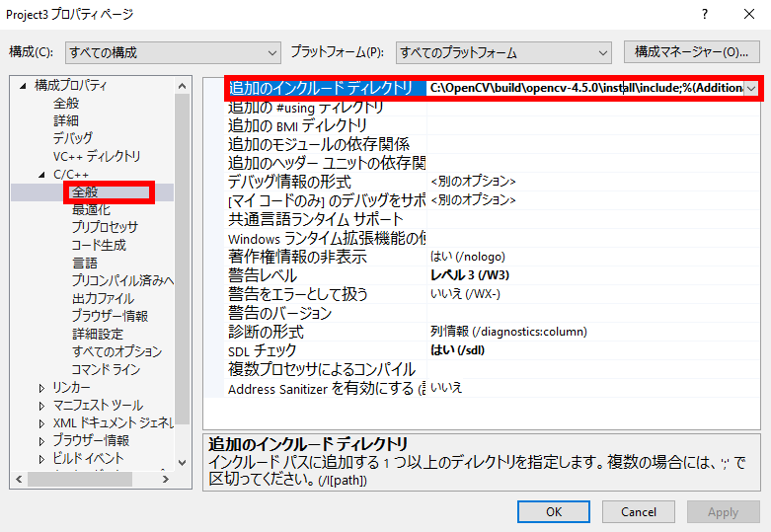
Task: Collapse the C/C++ tree node
Action: (41, 175)
